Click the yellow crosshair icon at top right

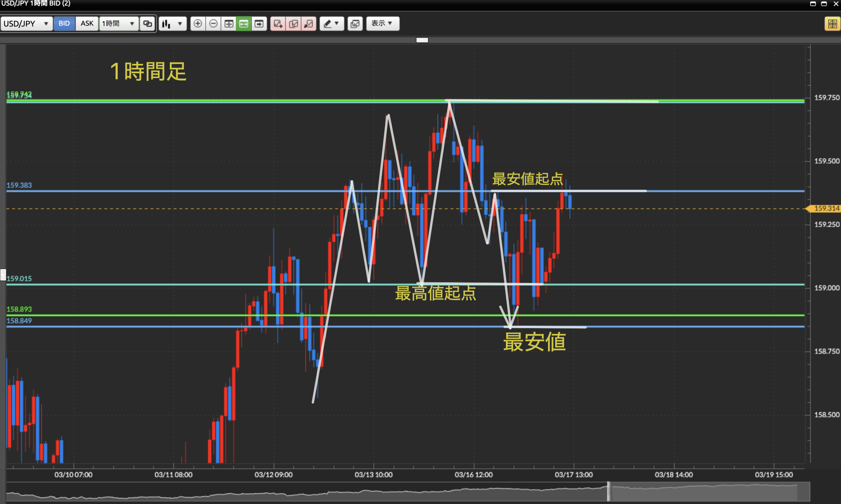[x=832, y=23]
